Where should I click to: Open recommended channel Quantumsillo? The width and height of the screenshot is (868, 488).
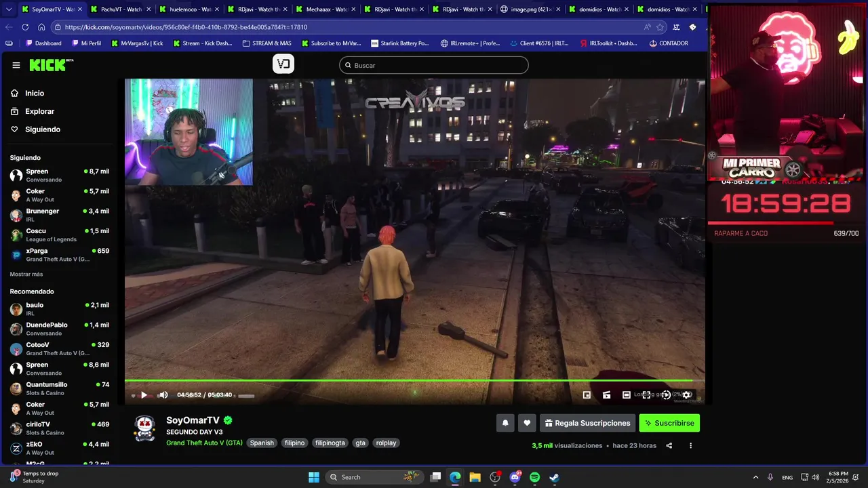point(60,388)
